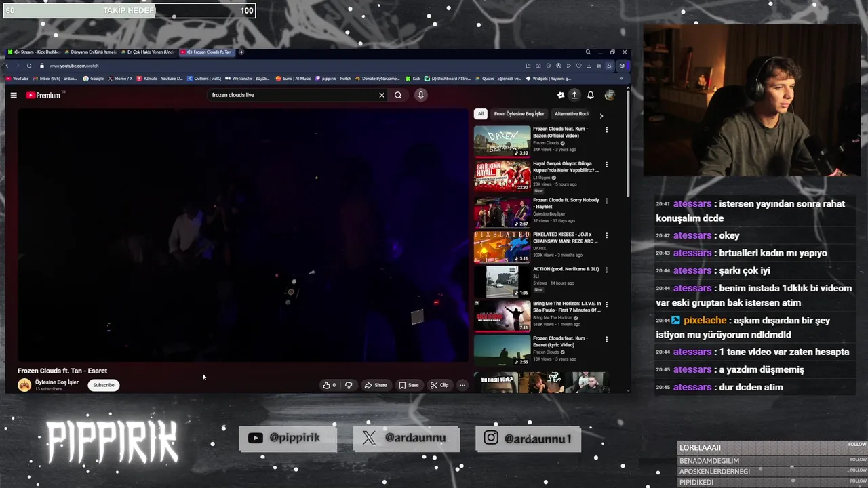
Task: Open the YouTube account avatar menu
Action: pyautogui.click(x=609, y=96)
